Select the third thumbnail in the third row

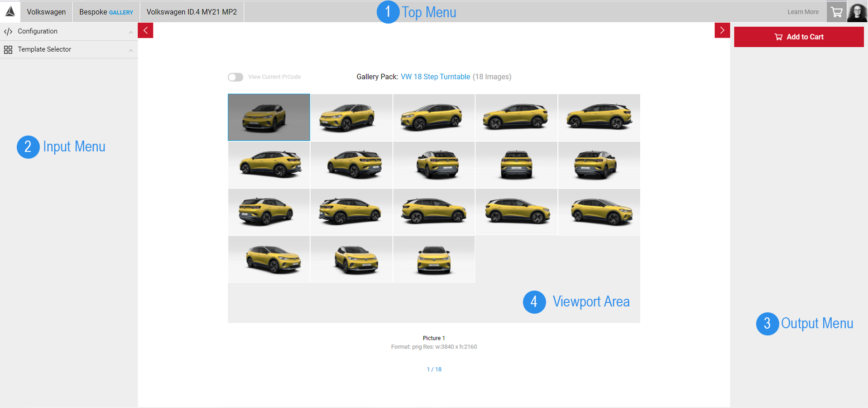[x=434, y=211]
